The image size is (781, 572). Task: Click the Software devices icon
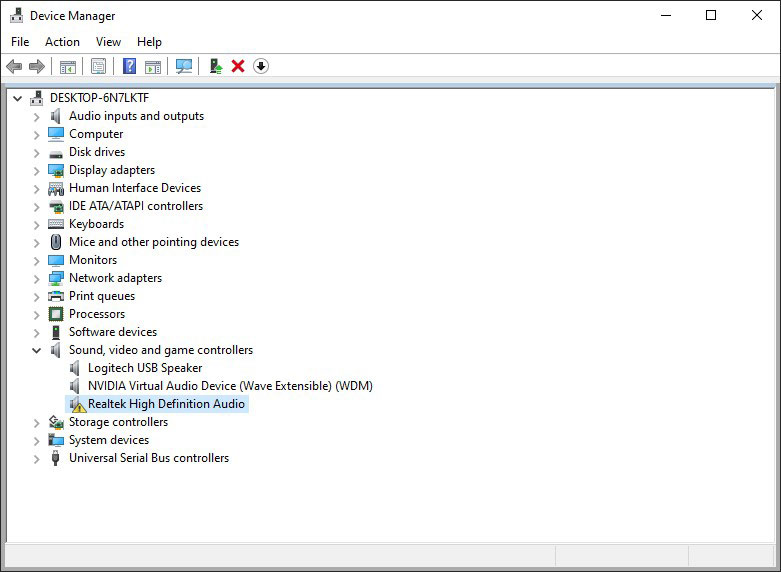point(56,332)
